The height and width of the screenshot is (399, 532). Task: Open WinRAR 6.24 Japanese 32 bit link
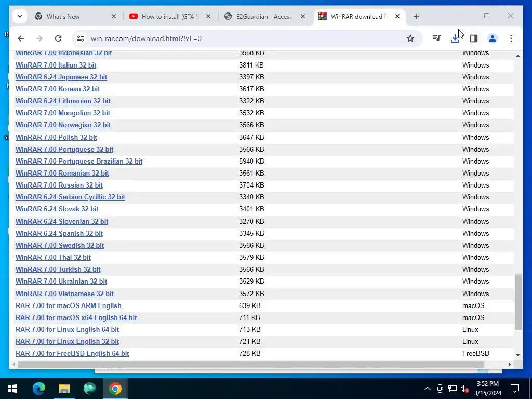61,77
